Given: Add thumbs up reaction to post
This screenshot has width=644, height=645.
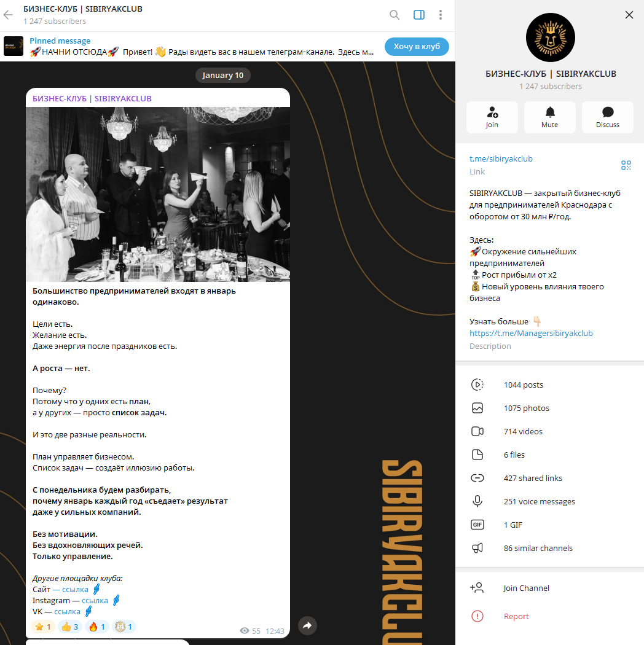Looking at the screenshot, I should (x=70, y=627).
